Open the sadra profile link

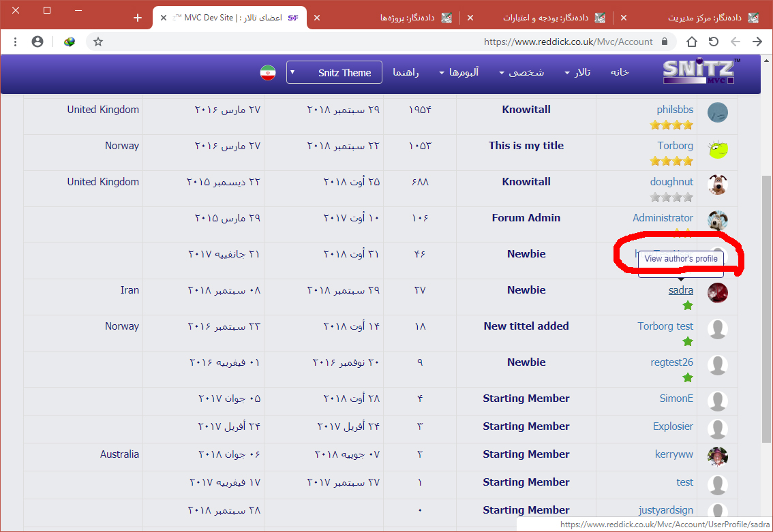click(680, 290)
